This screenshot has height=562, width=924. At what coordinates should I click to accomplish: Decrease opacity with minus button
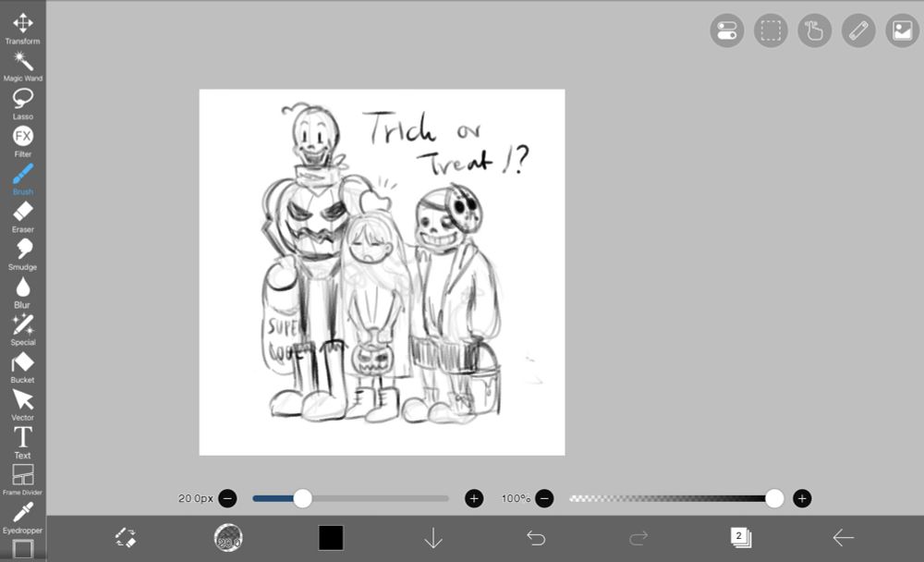[x=544, y=498]
